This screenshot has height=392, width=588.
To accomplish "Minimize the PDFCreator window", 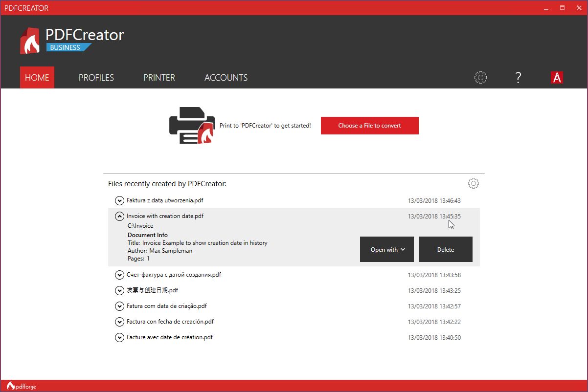I will [547, 8].
